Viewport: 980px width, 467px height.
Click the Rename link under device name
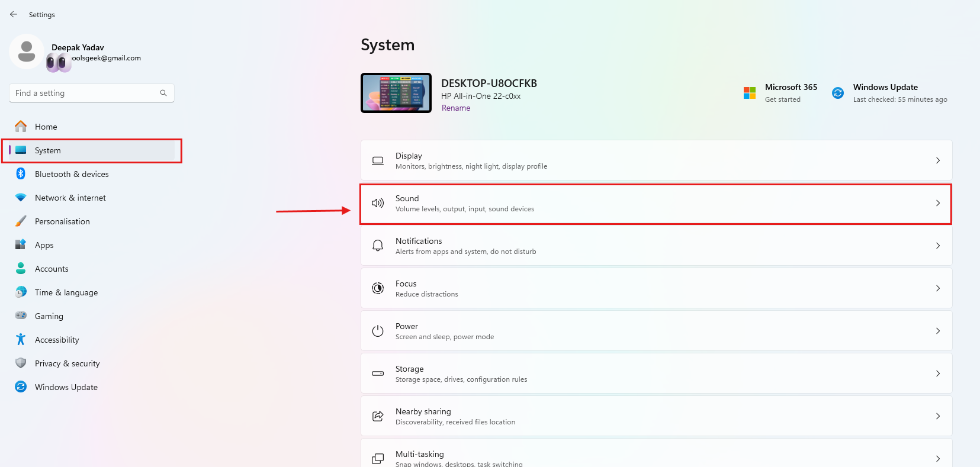coord(456,108)
